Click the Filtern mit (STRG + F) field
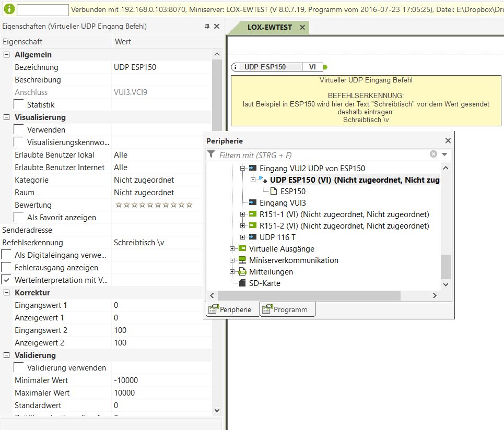This screenshot has width=504, height=430. tap(321, 155)
